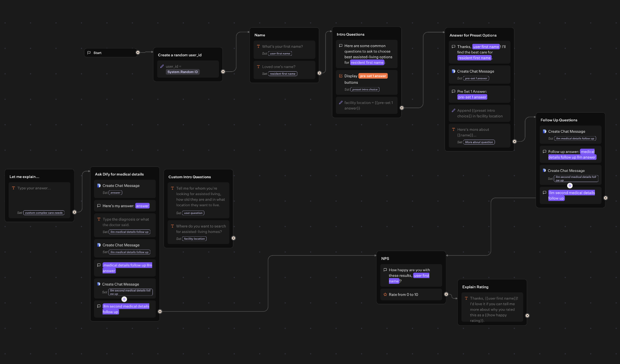Click the orange "pre-set 1 answer" chip
This screenshot has width=620, height=364.
373,76
